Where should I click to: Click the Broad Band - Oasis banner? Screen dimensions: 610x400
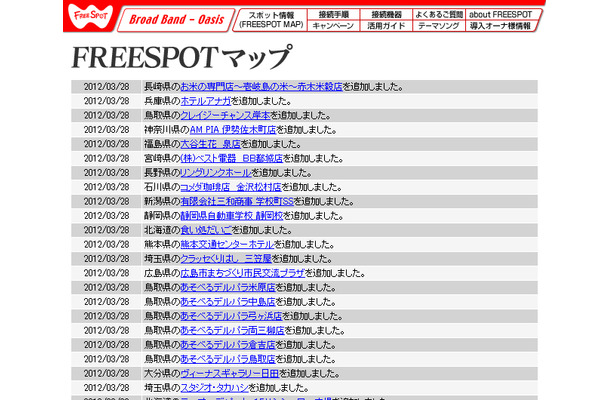tap(176, 19)
